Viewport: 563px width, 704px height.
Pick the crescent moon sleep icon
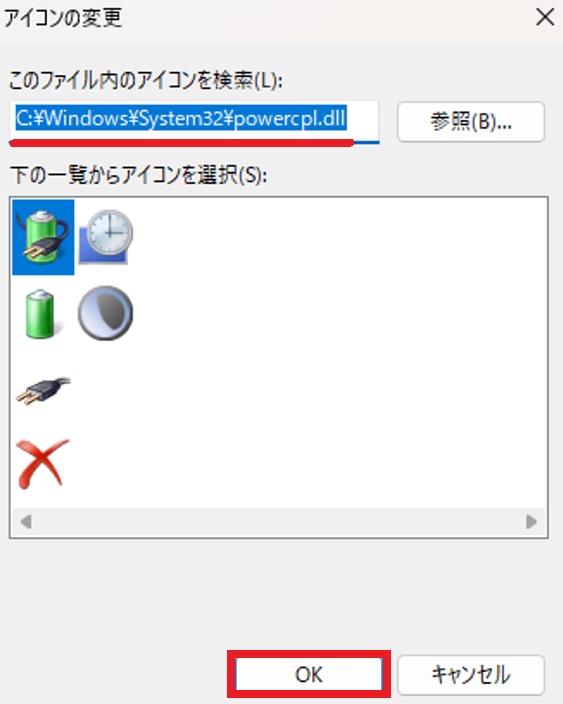click(x=106, y=313)
